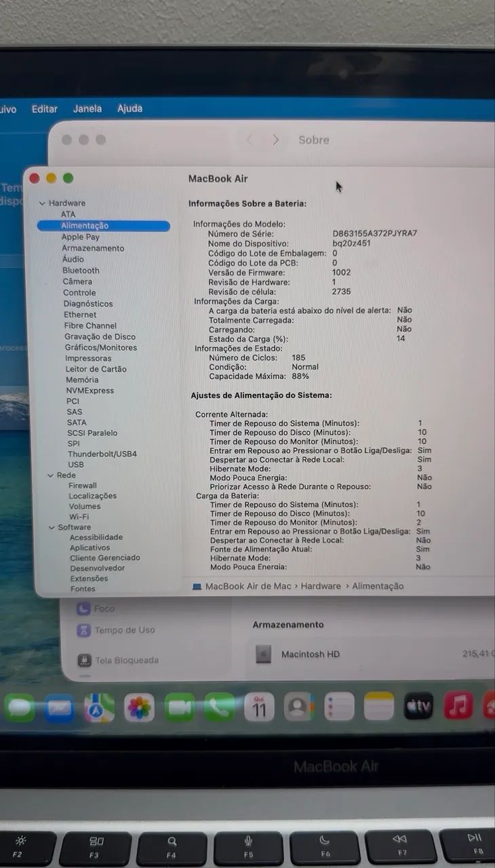Open Messages from the Dock
Viewport: 495px width, 868px height.
19,709
